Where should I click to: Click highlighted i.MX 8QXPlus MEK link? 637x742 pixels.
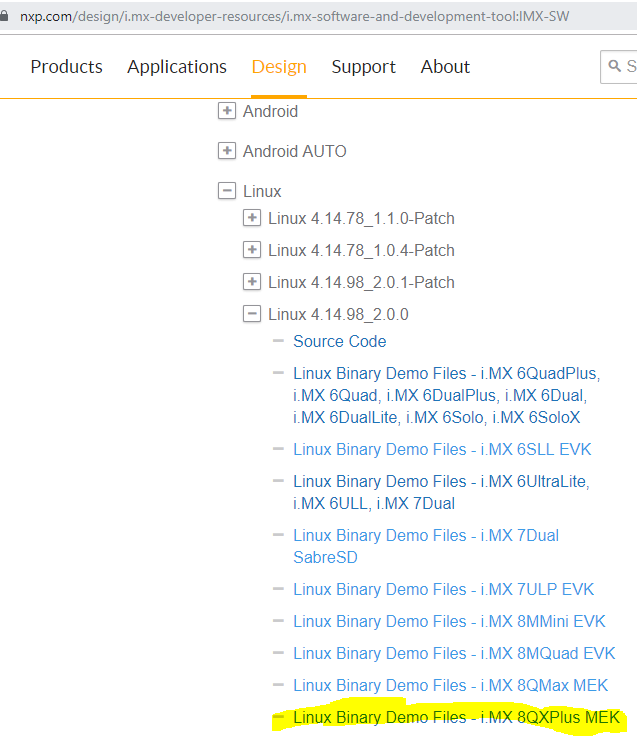point(456,717)
